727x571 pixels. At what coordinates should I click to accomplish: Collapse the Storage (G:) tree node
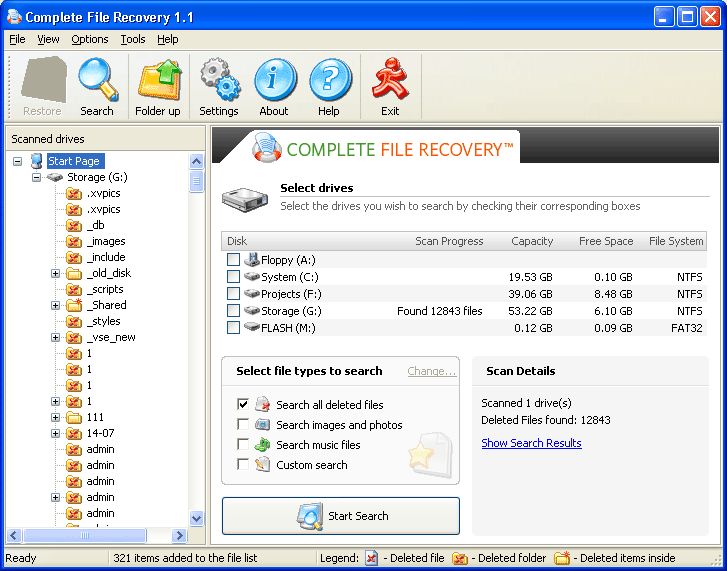click(x=36, y=178)
